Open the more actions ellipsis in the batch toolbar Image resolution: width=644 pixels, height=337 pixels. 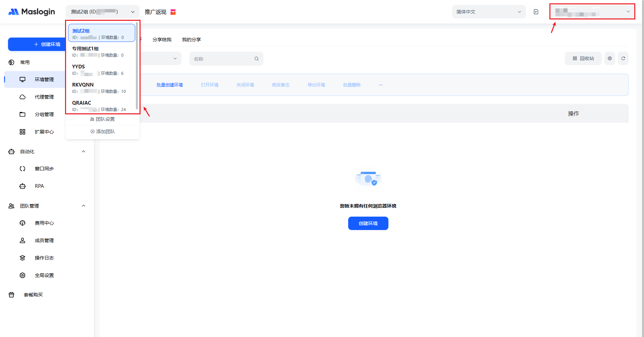(381, 85)
